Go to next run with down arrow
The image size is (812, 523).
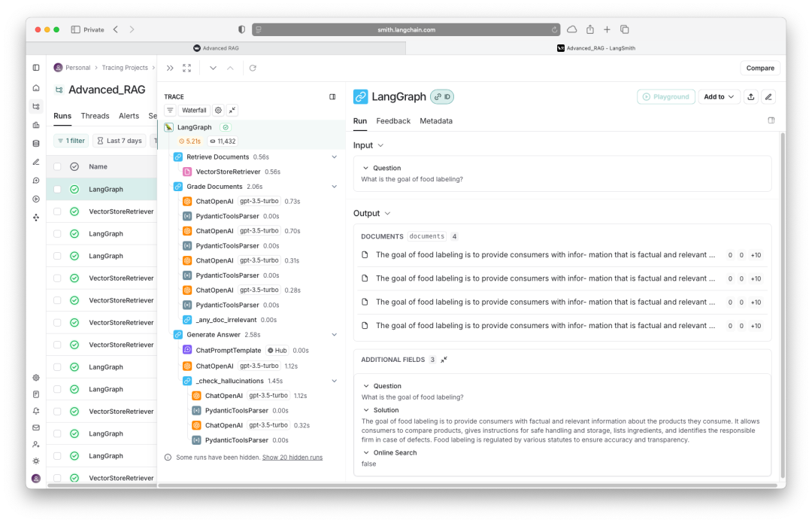213,68
